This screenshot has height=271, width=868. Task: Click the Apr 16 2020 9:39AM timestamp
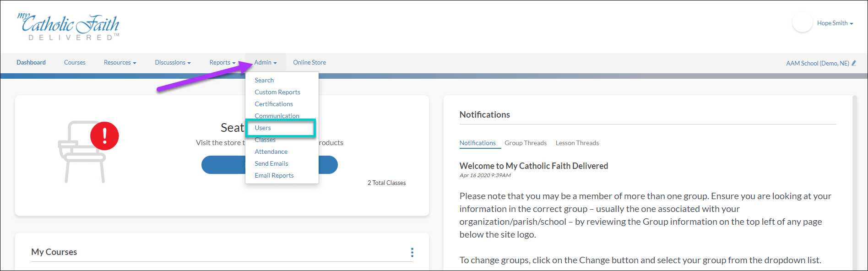pyautogui.click(x=485, y=175)
